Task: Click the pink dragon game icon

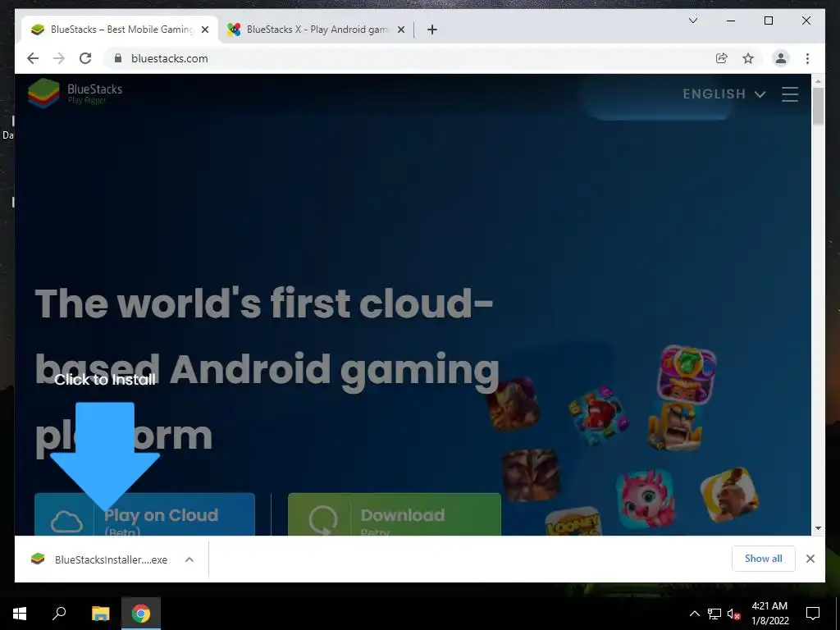Action: click(x=645, y=499)
